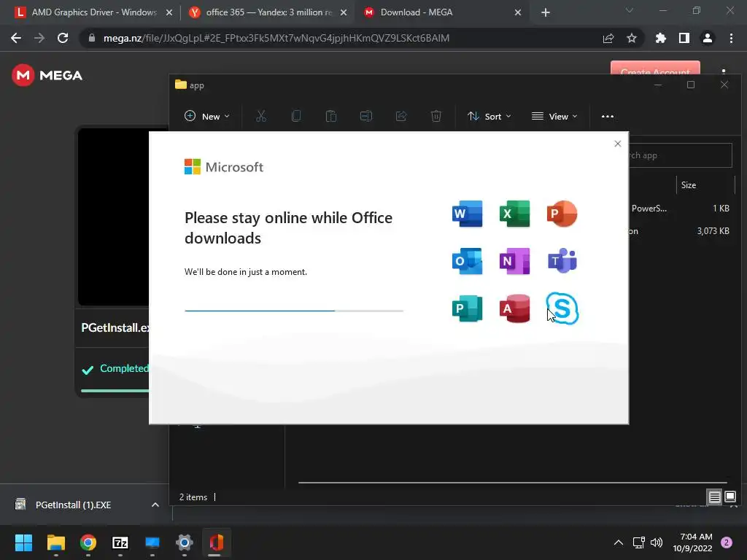Click the Teams icon in Office installer
Image resolution: width=747 pixels, height=560 pixels.
562,261
